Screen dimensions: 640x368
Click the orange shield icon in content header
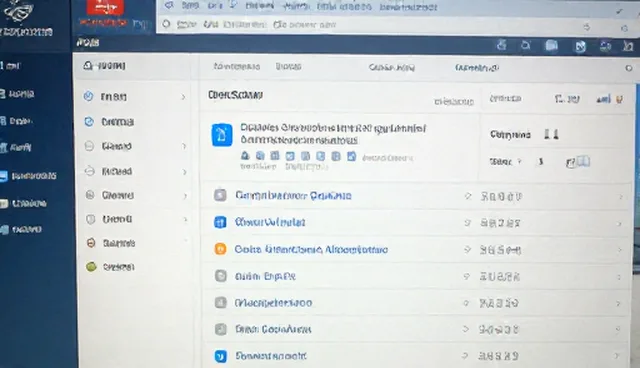coord(619,99)
